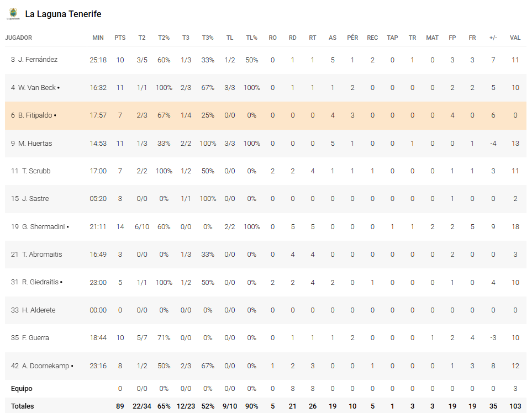Viewport: 532px width, 413px height.
Task: Click the T3% column header
Action: pyautogui.click(x=208, y=38)
